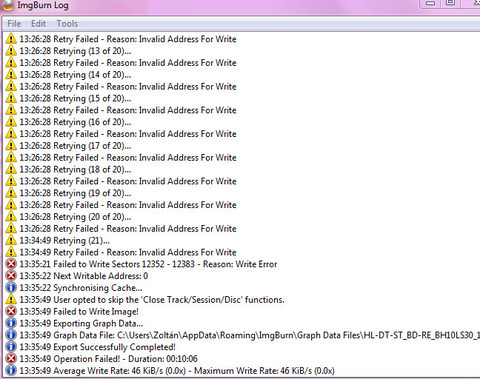Click error icon beside 'Failed to Write Sectors'

pos(11,264)
